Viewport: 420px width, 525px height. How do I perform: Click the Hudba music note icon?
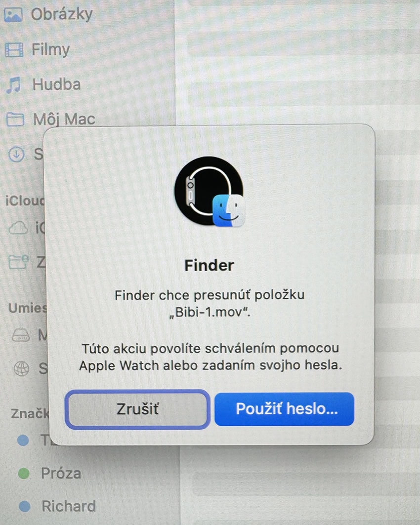pos(14,84)
